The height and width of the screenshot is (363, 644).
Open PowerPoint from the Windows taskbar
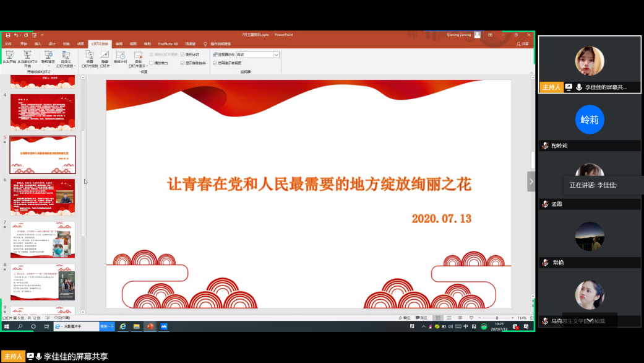(150, 326)
